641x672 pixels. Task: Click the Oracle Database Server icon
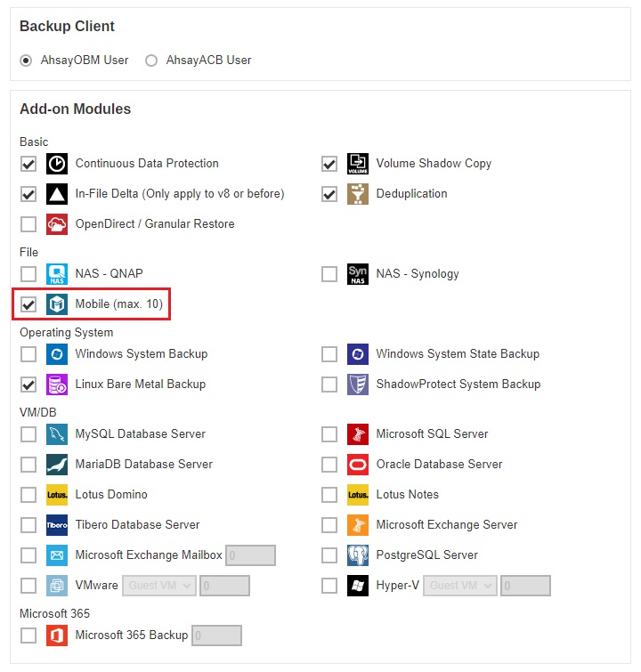pos(358,465)
